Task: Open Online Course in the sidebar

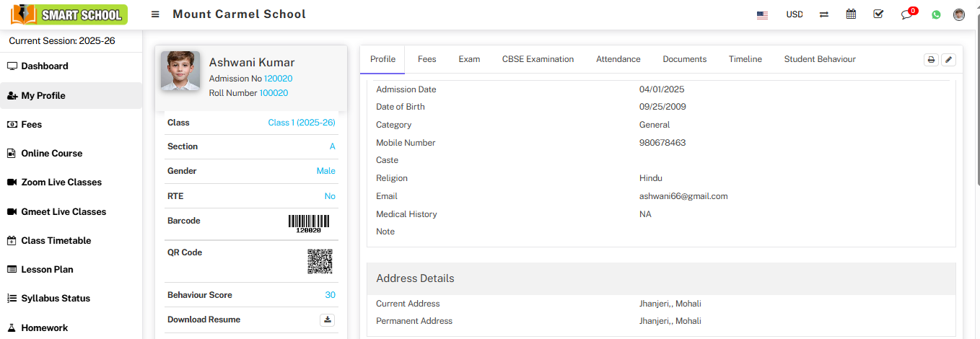Action: click(71, 153)
